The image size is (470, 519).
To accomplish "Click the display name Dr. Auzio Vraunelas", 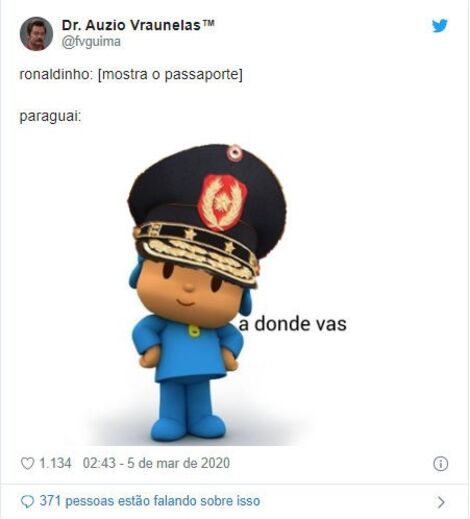I will [x=138, y=25].
